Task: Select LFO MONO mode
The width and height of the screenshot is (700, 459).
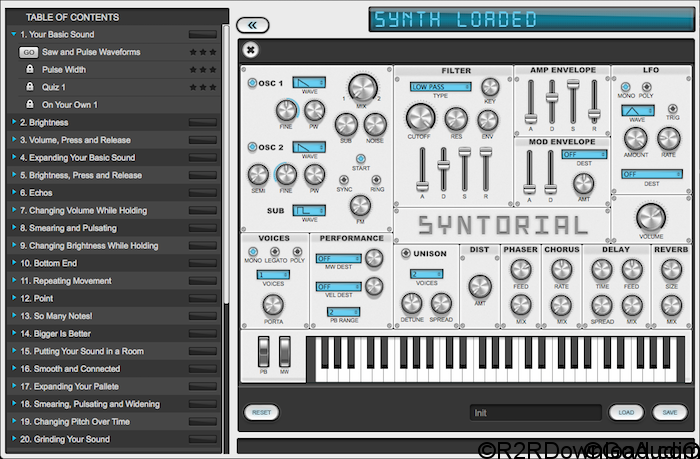Action: coord(625,87)
